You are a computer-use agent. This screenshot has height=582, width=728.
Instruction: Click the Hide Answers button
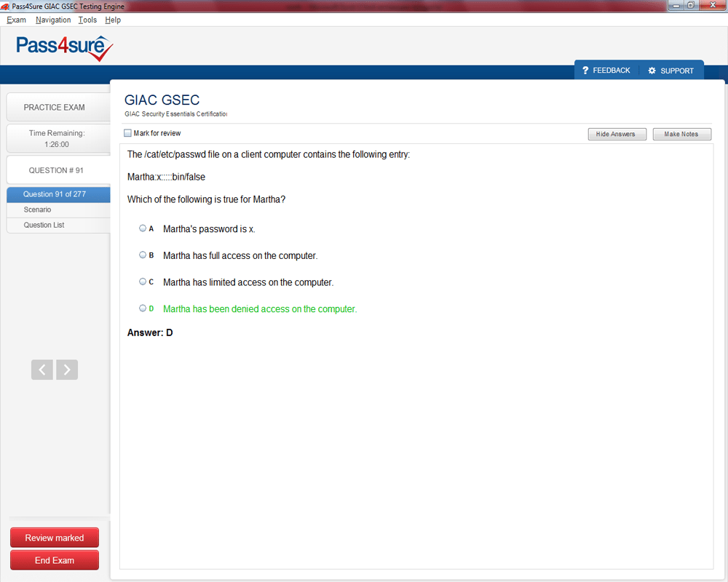coord(617,134)
